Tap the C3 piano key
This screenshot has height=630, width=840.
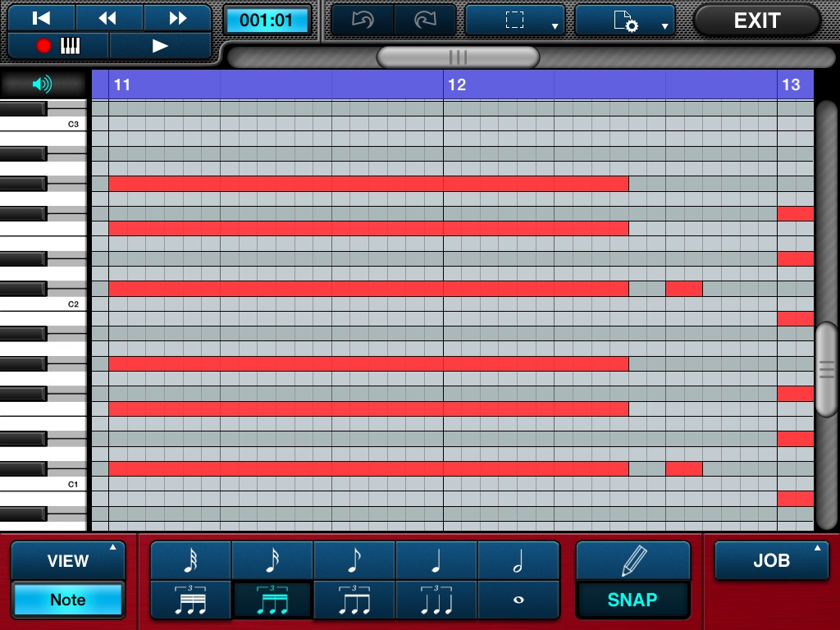43,124
